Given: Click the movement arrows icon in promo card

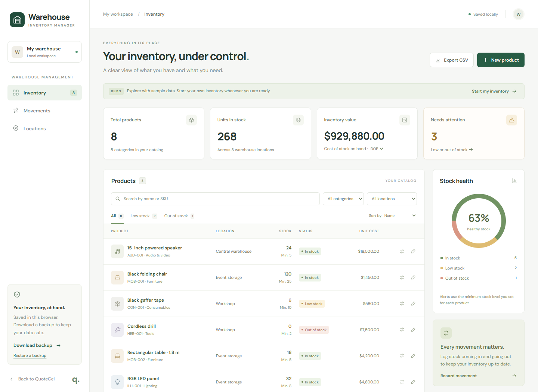Looking at the screenshot, I should (x=446, y=333).
